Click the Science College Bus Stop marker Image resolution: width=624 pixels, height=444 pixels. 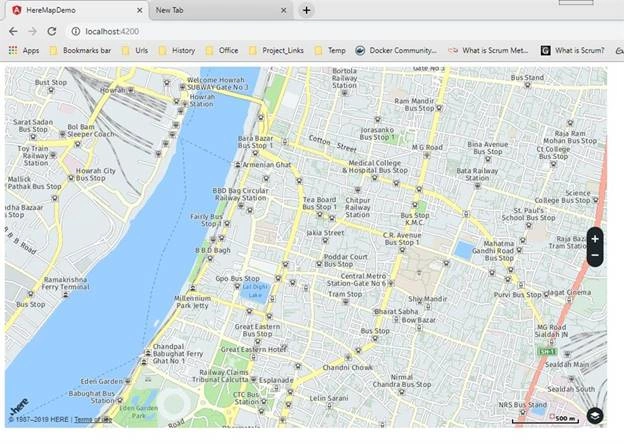coord(595,200)
